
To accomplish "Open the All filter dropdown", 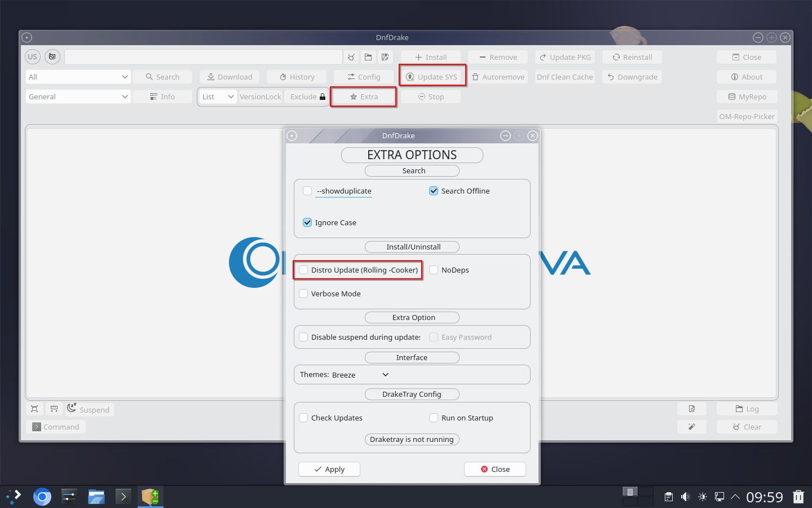I will click(x=78, y=77).
